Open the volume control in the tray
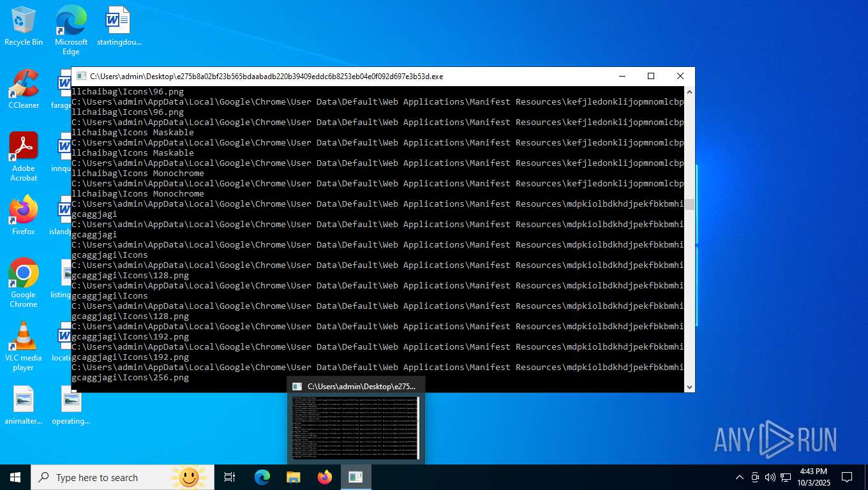 [x=770, y=477]
